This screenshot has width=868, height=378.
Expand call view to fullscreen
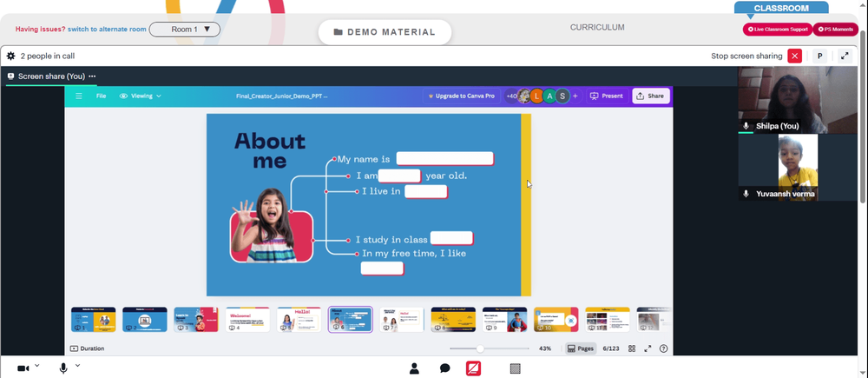pyautogui.click(x=845, y=56)
